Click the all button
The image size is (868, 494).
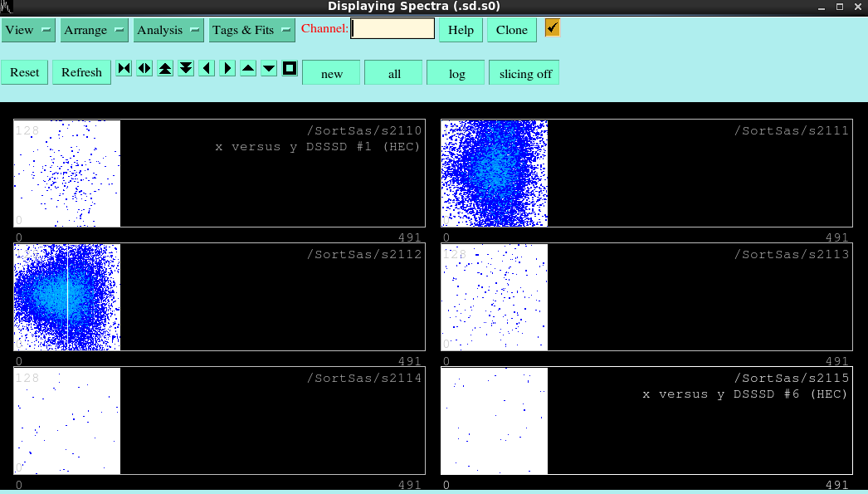pos(393,72)
